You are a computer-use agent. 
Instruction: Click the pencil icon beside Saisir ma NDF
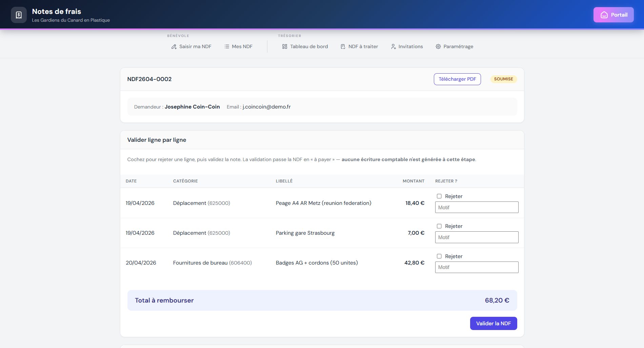pos(174,46)
